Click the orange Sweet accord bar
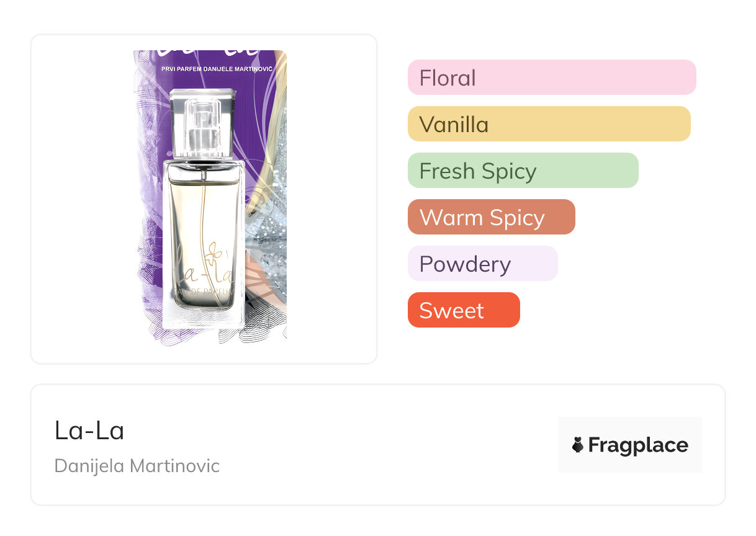Screen dimensions: 756x536 pyautogui.click(x=463, y=310)
